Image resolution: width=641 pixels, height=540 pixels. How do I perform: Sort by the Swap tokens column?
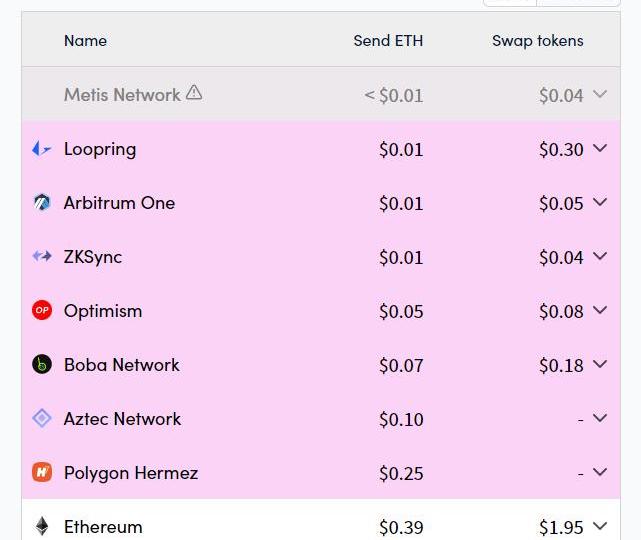[x=538, y=40]
